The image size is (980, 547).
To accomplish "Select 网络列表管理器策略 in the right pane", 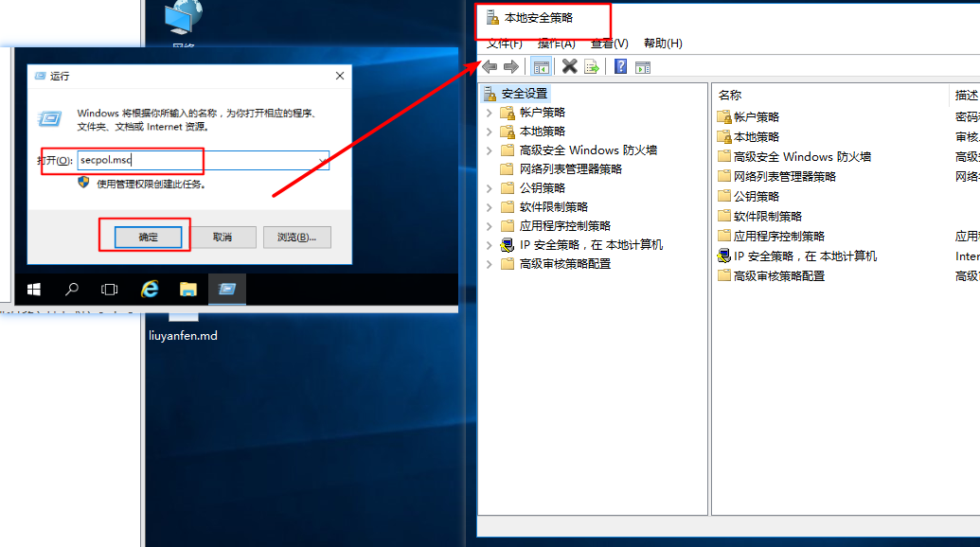I will pyautogui.click(x=785, y=177).
